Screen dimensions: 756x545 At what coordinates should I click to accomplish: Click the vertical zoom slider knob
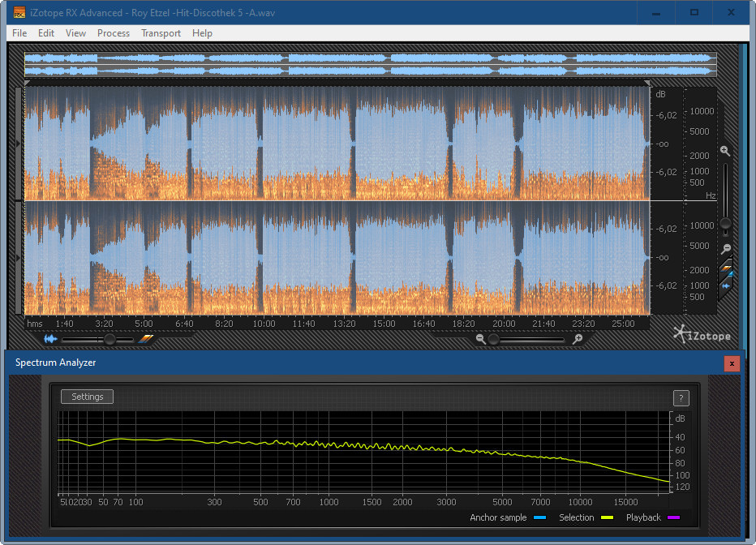pyautogui.click(x=725, y=223)
